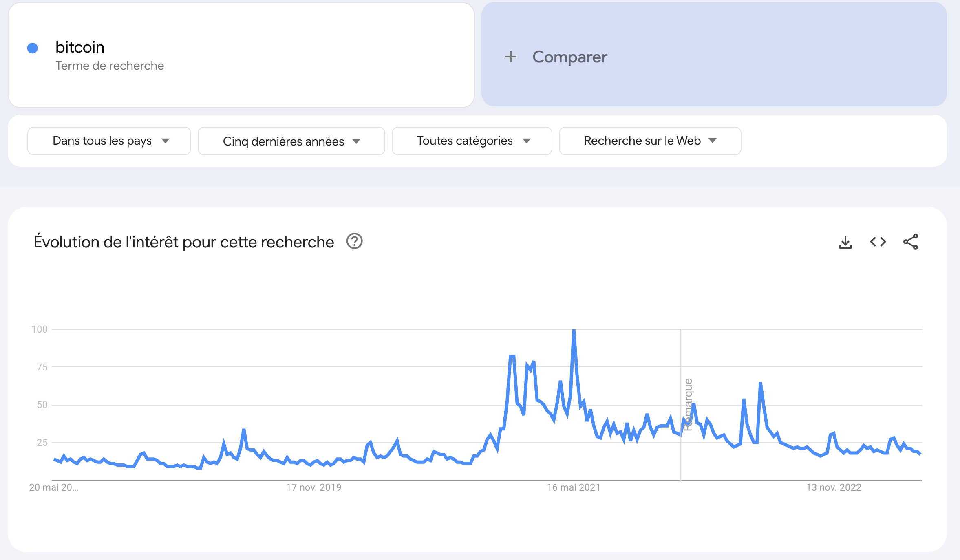This screenshot has height=560, width=960.
Task: Click the 'Terme de recherche' subtitle
Action: pyautogui.click(x=110, y=66)
